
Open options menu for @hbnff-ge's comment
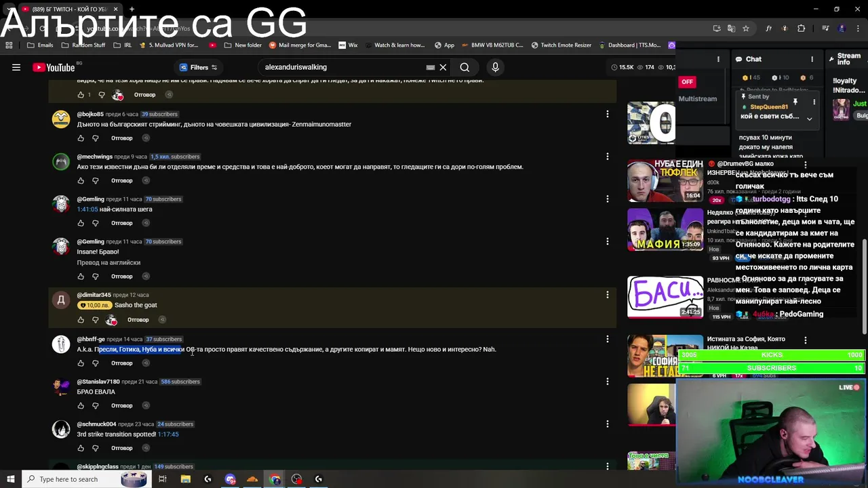(x=607, y=339)
